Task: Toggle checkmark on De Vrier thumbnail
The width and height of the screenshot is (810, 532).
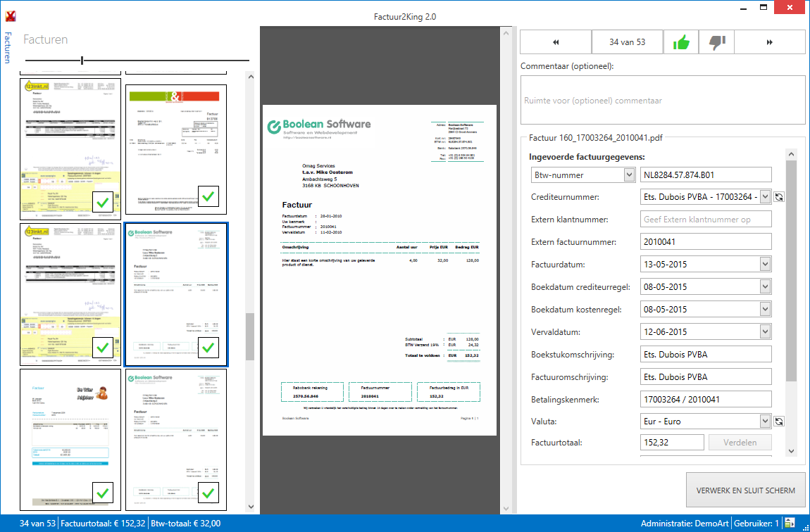Action: 102,493
